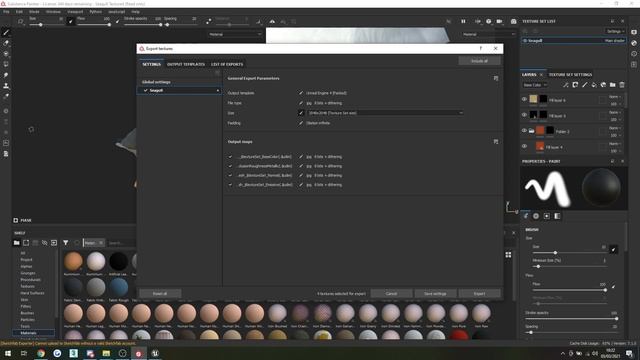640x360 pixels.
Task: Open the Help menu
Action: click(x=135, y=12)
